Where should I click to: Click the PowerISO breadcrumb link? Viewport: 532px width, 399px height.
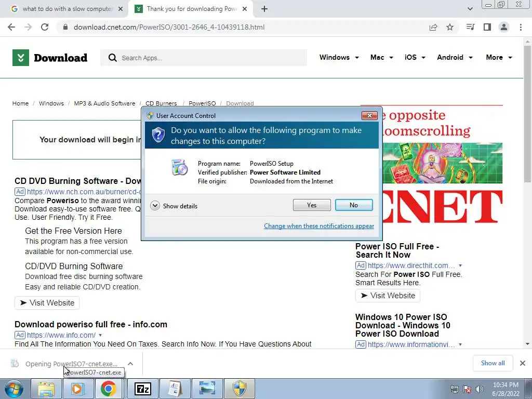202,103
